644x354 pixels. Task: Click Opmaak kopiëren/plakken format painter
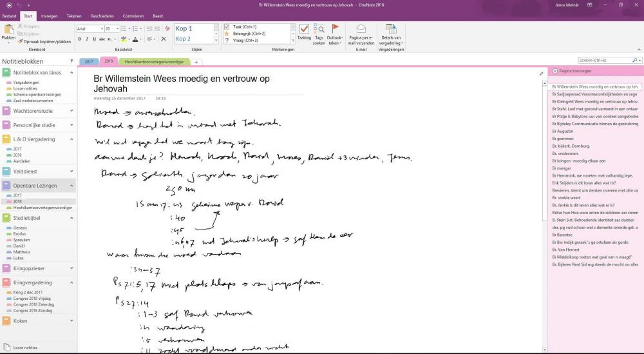[44, 41]
